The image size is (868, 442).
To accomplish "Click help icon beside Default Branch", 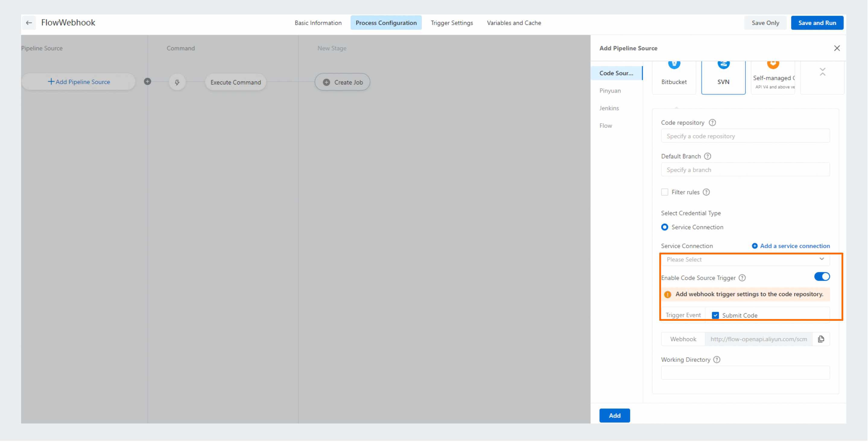I will coord(708,156).
